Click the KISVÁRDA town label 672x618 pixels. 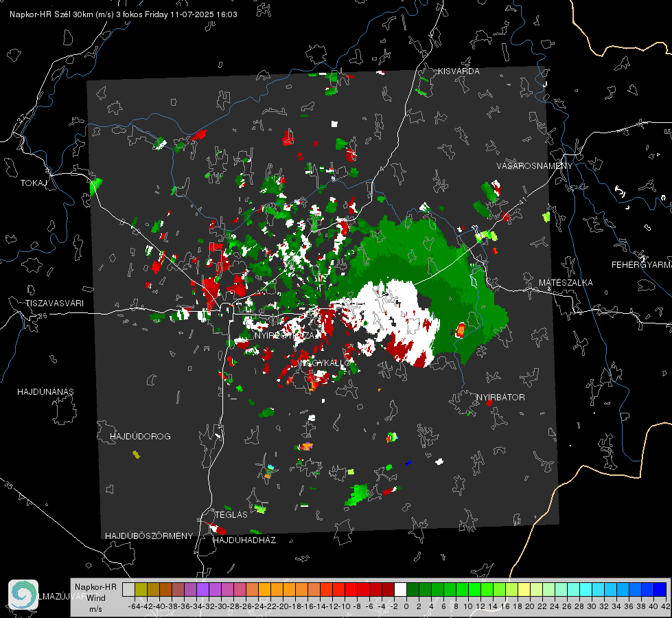pos(459,71)
